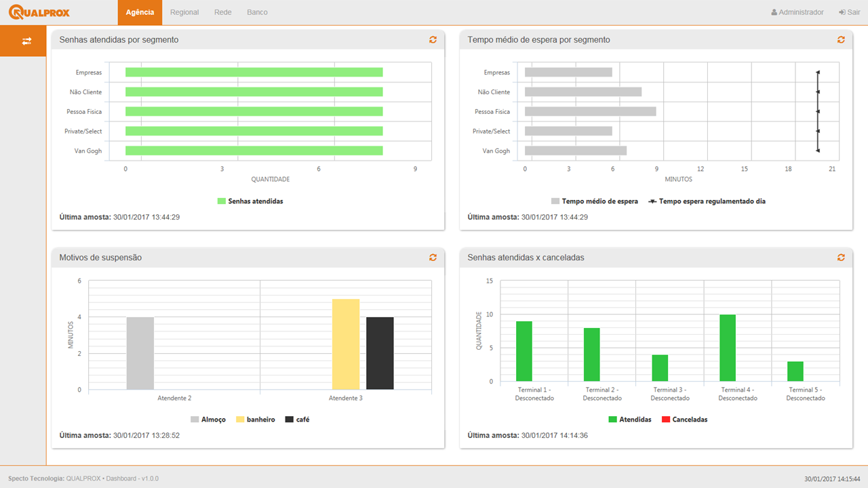Click the Van Gogh regulated wait-time marker
Screen dimensions: 868x488
(818, 150)
